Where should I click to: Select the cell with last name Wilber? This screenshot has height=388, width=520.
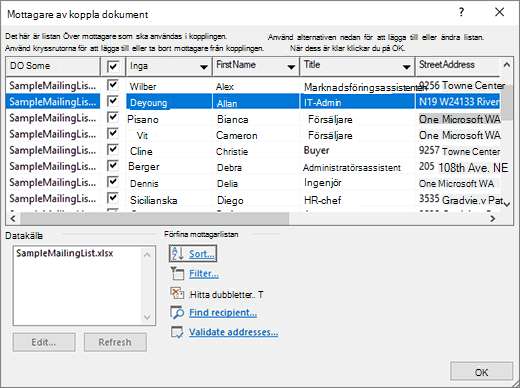pos(169,86)
